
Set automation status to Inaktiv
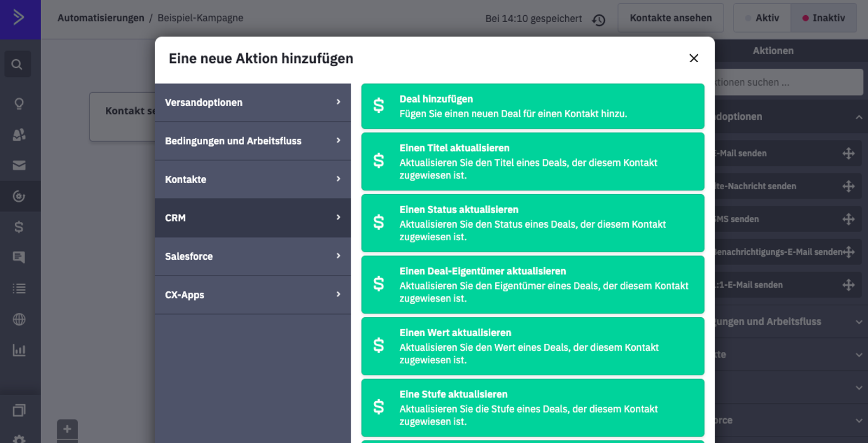pyautogui.click(x=824, y=18)
